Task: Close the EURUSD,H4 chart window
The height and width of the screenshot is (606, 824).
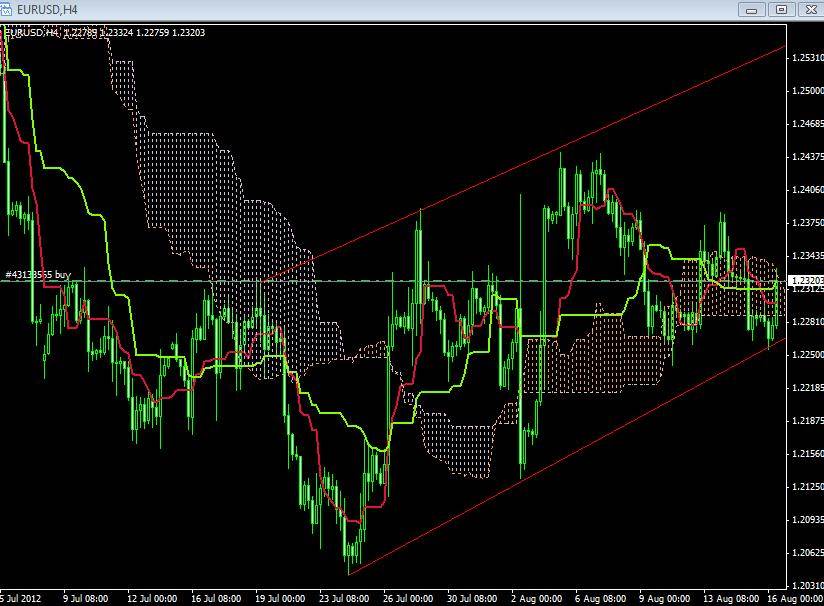Action: [x=811, y=9]
